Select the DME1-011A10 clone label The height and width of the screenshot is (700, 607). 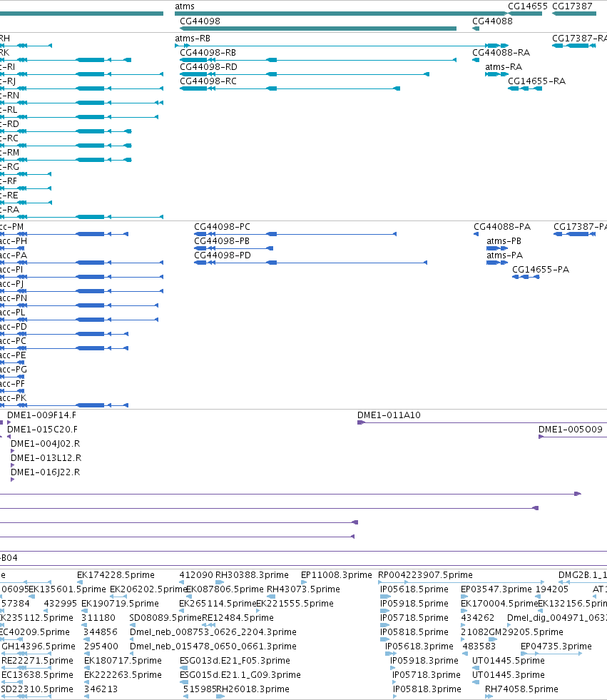pos(389,415)
